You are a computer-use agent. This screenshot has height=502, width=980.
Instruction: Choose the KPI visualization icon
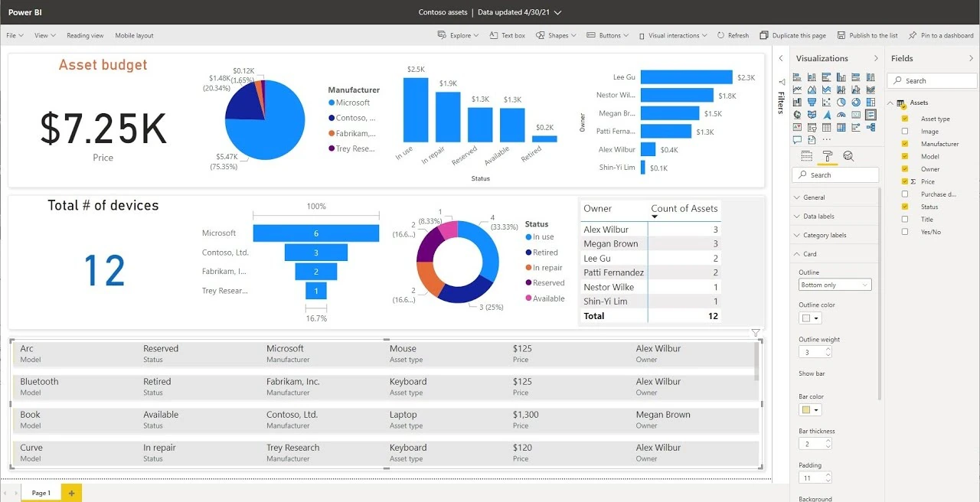coord(797,127)
